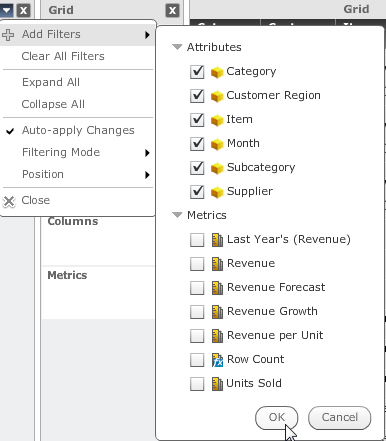
Task: Click the Revenue Forecast metric icon
Action: [217, 288]
